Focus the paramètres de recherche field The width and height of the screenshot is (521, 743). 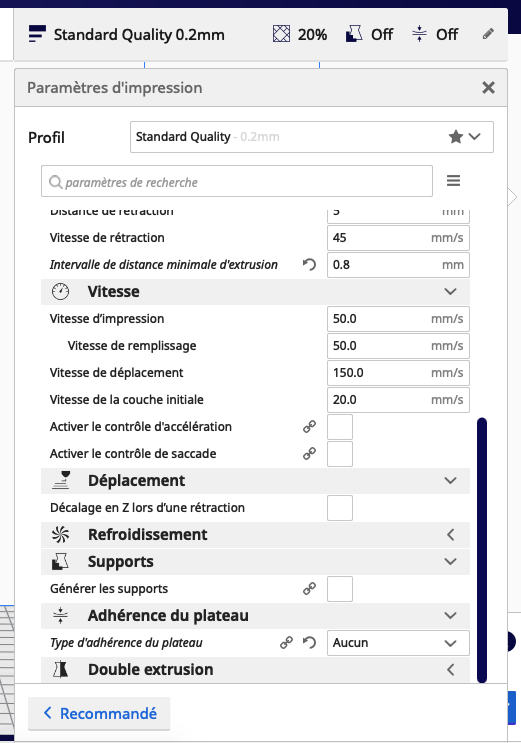pos(237,181)
